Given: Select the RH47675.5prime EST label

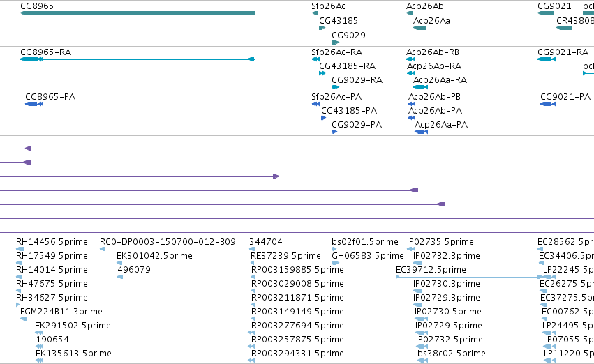Looking at the screenshot, I should (52, 284).
